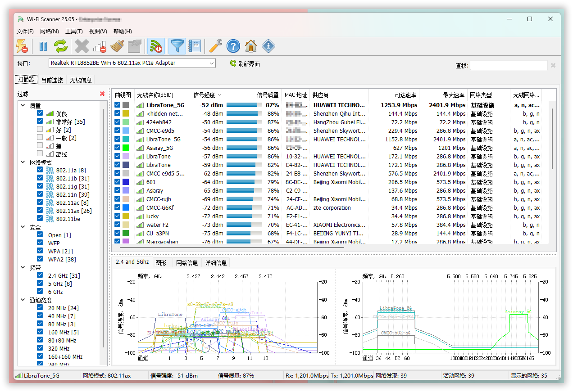Viewport: 573px width, 392px height.
Task: Toggle the funnel filter panel icon
Action: [177, 46]
